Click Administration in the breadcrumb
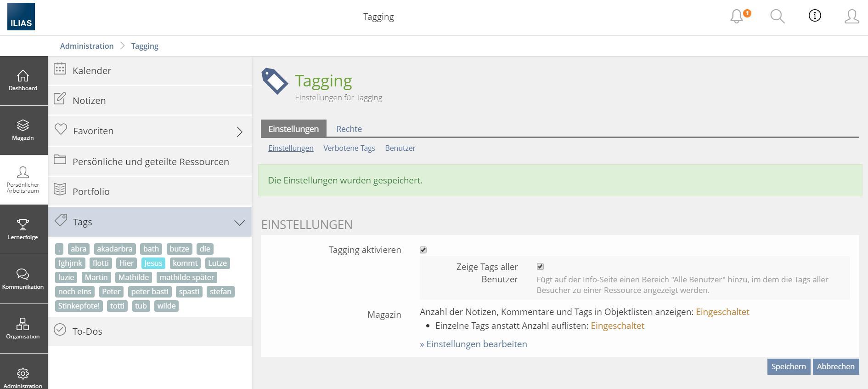The image size is (868, 389). coord(87,46)
